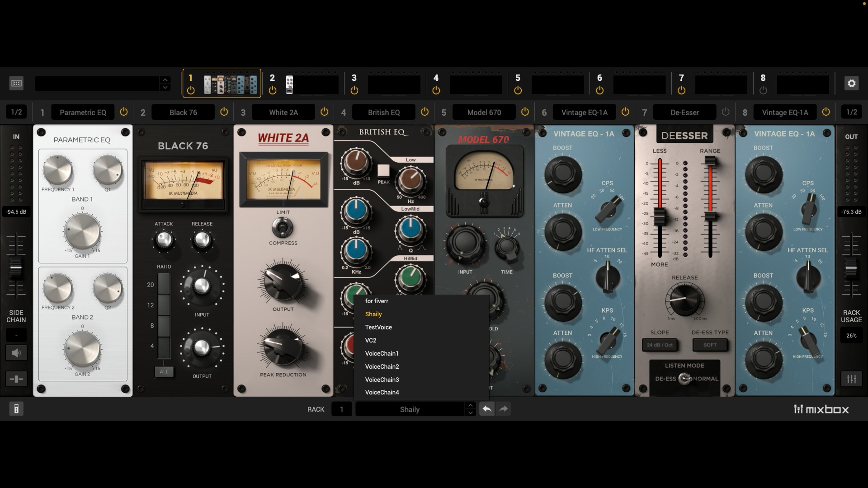Click the right 1/2 page button
868x488 pixels.
pyautogui.click(x=852, y=112)
